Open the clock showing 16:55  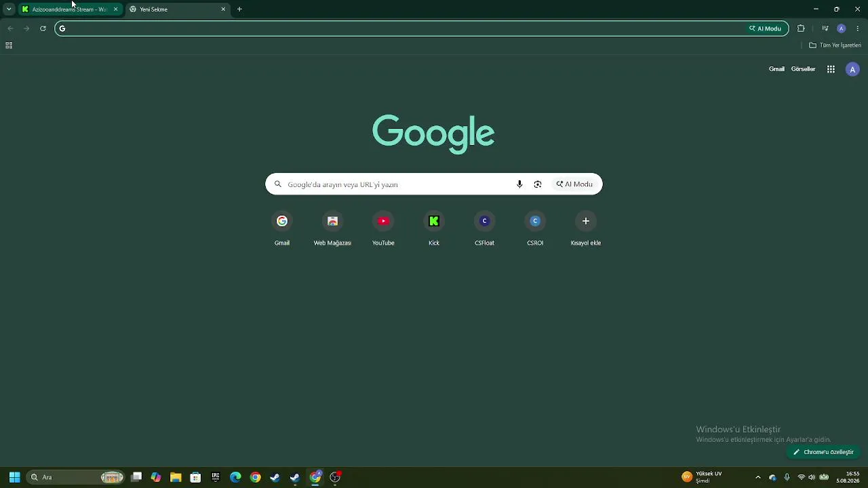click(x=849, y=477)
